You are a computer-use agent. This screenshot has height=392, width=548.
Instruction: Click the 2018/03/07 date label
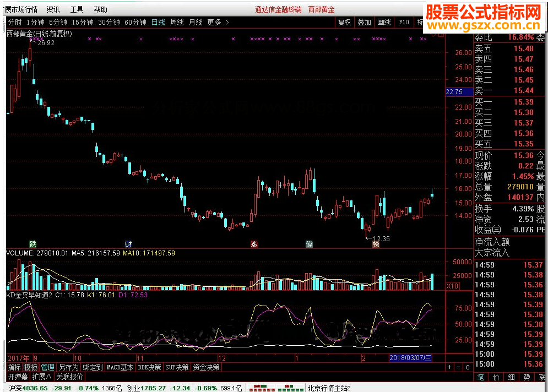pos(411,358)
